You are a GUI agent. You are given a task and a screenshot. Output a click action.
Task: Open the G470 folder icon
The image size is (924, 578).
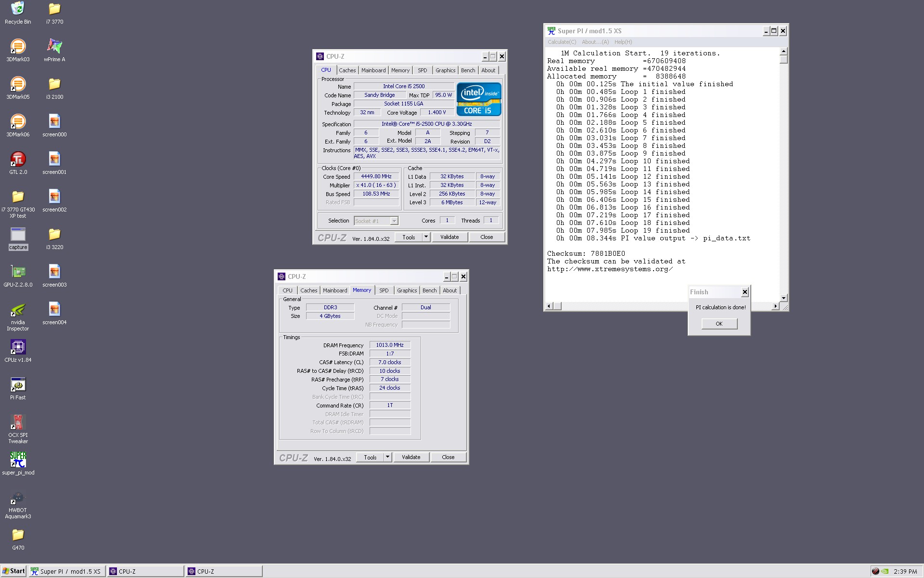pyautogui.click(x=18, y=539)
